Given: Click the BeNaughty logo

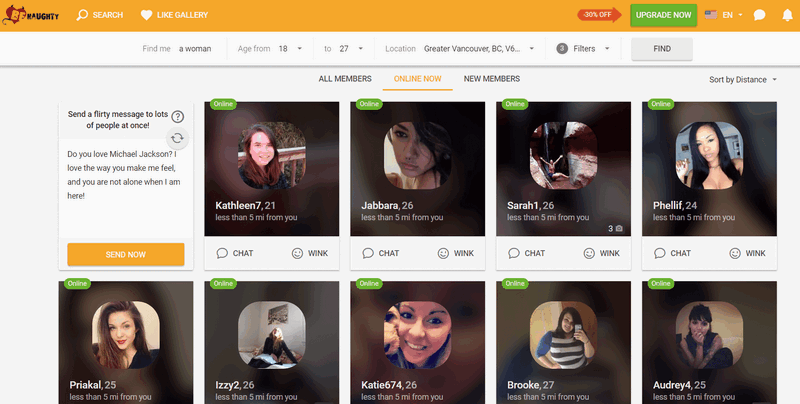Looking at the screenshot, I should click(31, 15).
